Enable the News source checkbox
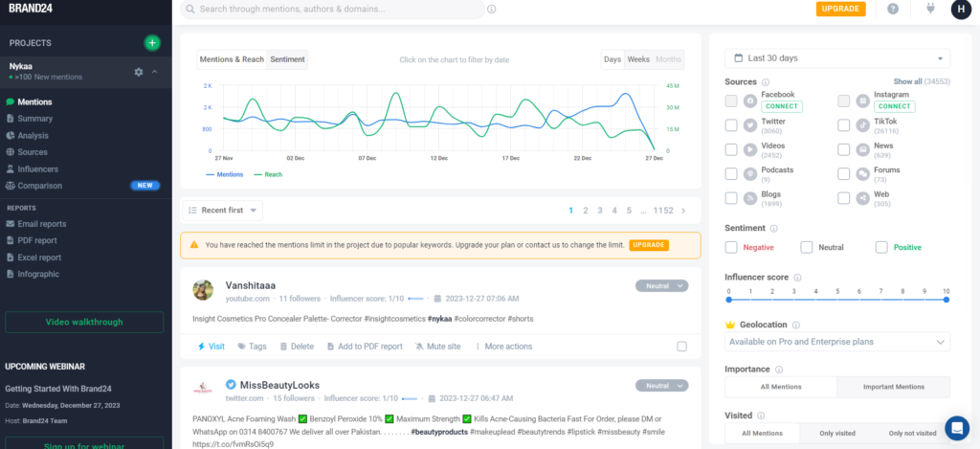 coord(844,149)
